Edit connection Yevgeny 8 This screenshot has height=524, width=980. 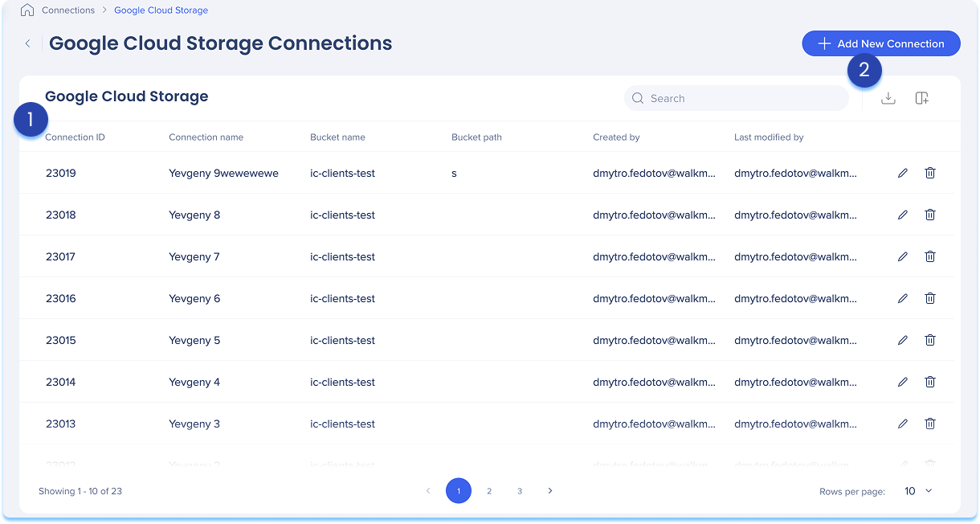(903, 215)
